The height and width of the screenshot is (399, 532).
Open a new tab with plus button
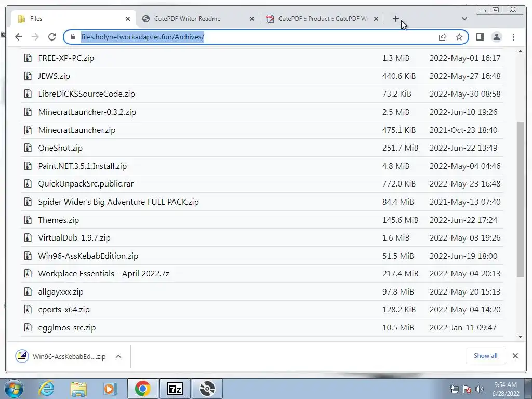click(x=395, y=19)
